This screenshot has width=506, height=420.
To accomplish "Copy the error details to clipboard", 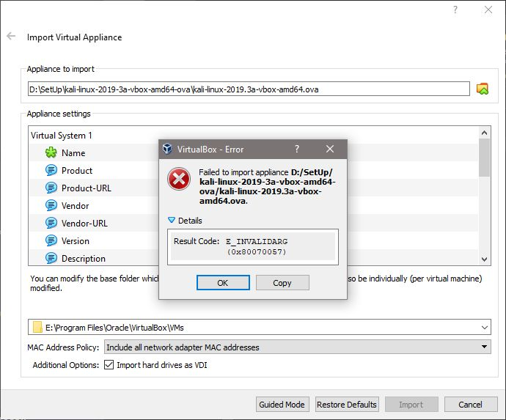I will (282, 283).
